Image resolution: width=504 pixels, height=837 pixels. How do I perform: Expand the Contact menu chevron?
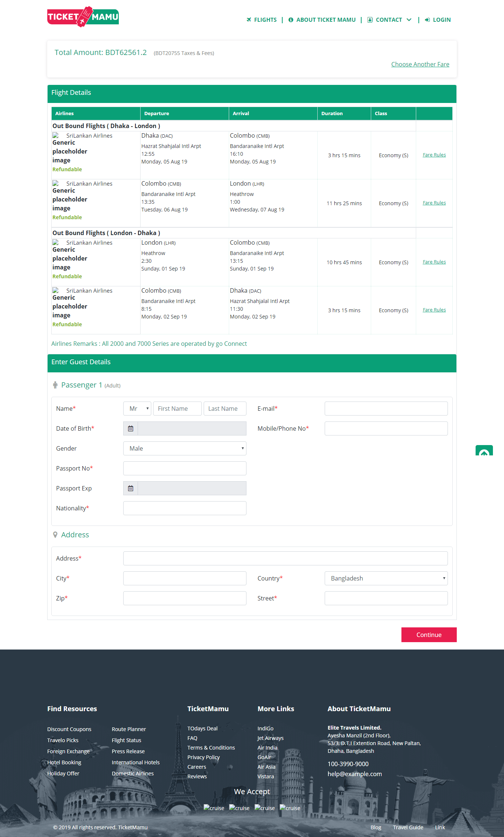coord(409,20)
